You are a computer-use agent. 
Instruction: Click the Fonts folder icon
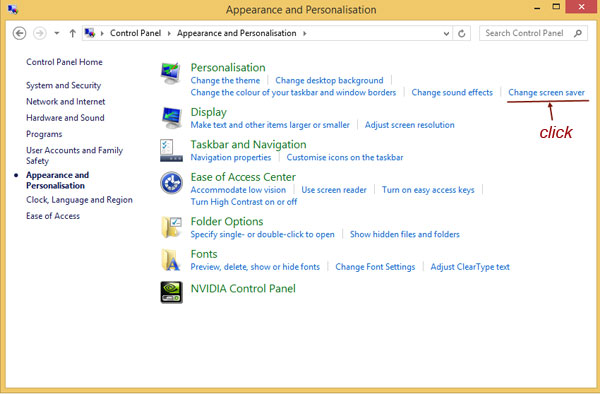[171, 260]
